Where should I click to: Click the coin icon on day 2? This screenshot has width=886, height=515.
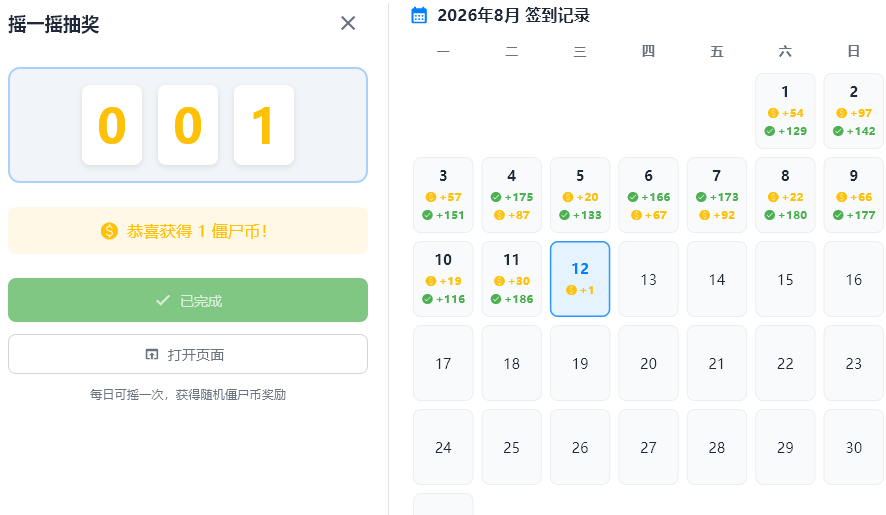click(841, 113)
